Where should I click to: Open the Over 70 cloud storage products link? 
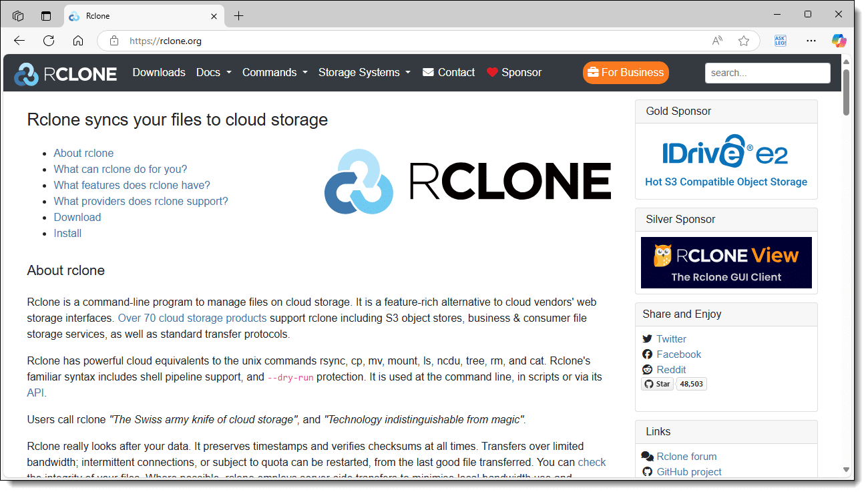192,318
